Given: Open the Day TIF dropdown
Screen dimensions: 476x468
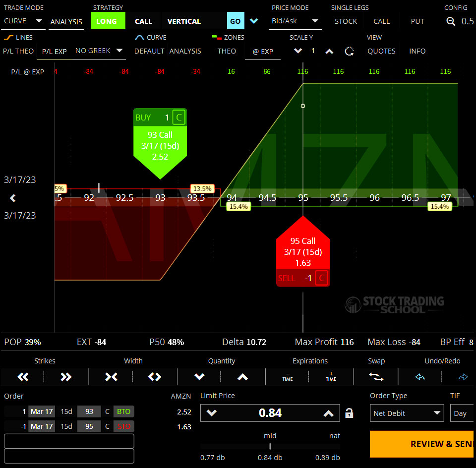Looking at the screenshot, I should pyautogui.click(x=462, y=413).
